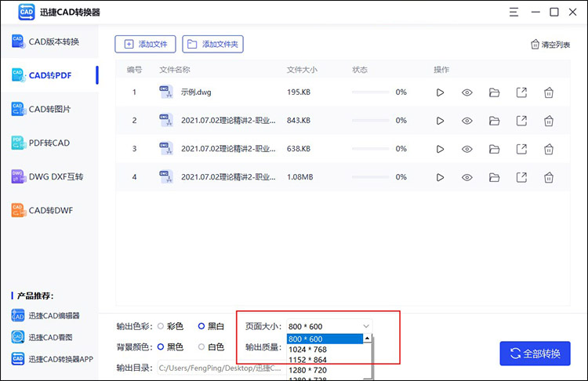Select 彩色 output color option
Viewport: 588px width, 381px height.
click(x=171, y=326)
